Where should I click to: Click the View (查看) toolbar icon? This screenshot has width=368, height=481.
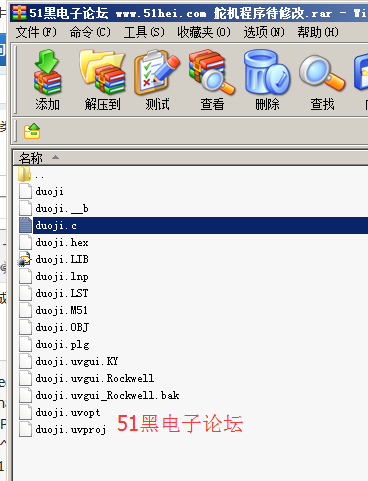pyautogui.click(x=212, y=72)
